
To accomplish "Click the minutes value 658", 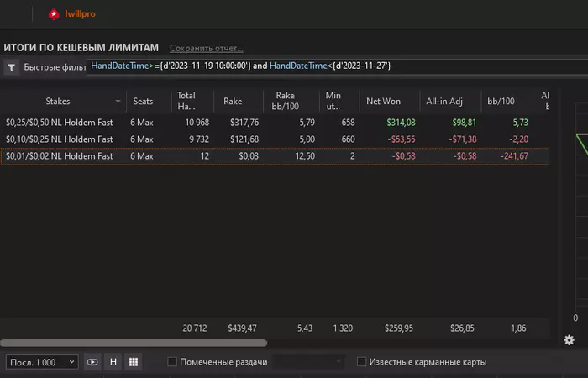I will click(348, 123).
